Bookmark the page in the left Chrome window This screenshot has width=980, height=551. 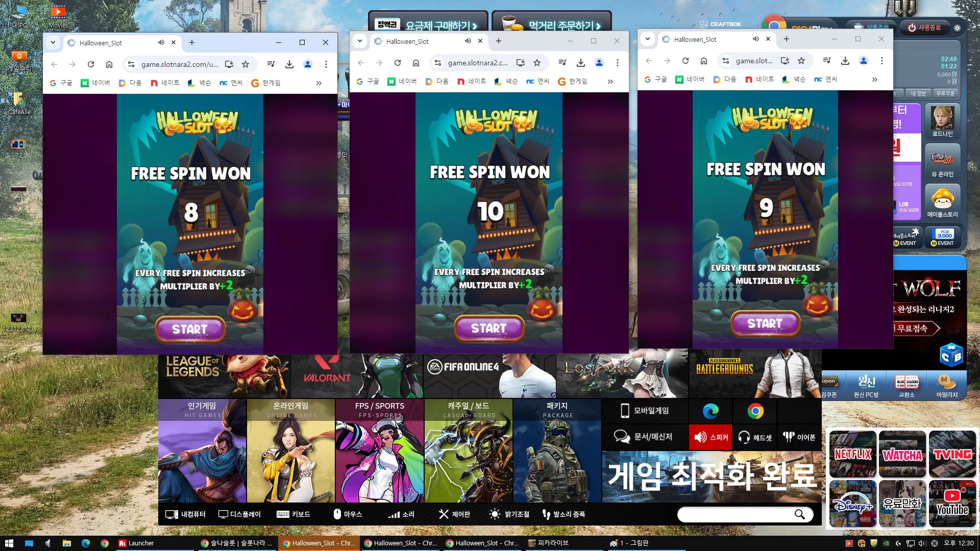(246, 64)
